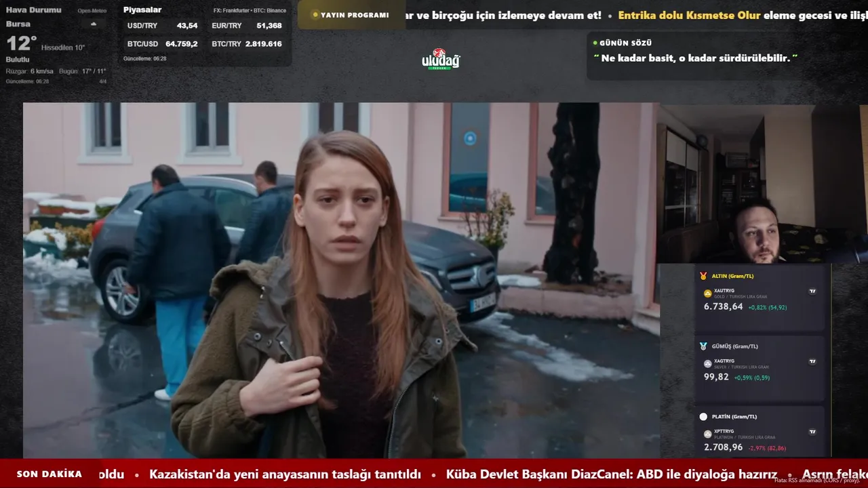Click the blue circular marker on the building door
The height and width of the screenshot is (488, 868).
tap(470, 138)
